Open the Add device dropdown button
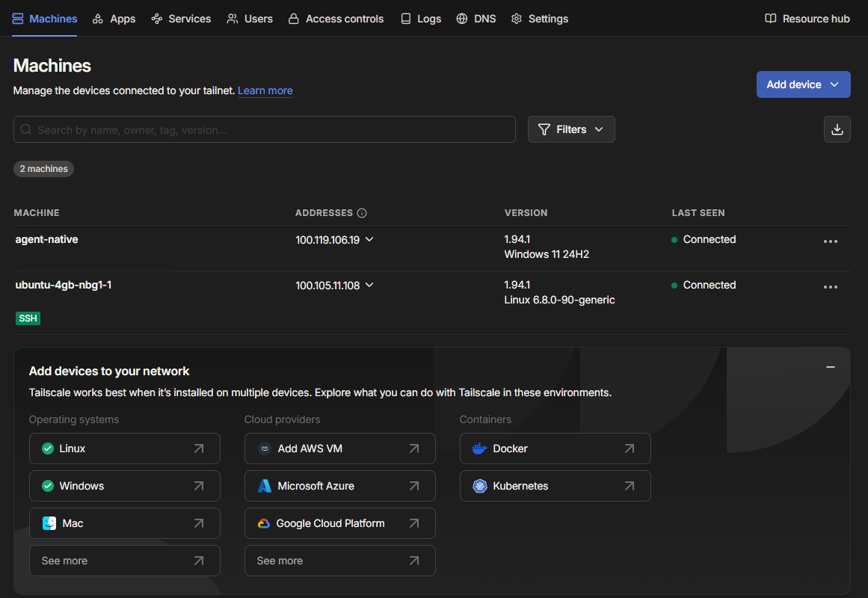This screenshot has height=598, width=868. point(803,84)
